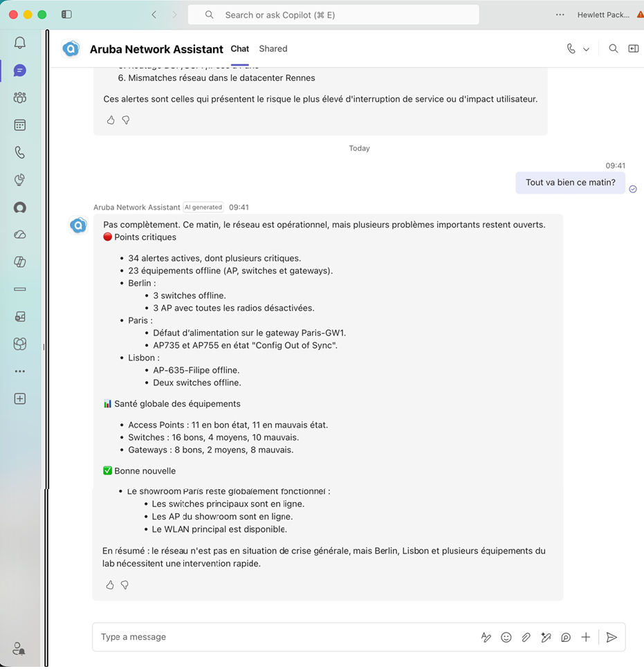Open the Calls phone icon in sidebar
Screen dimensions: 644x671
click(19, 152)
